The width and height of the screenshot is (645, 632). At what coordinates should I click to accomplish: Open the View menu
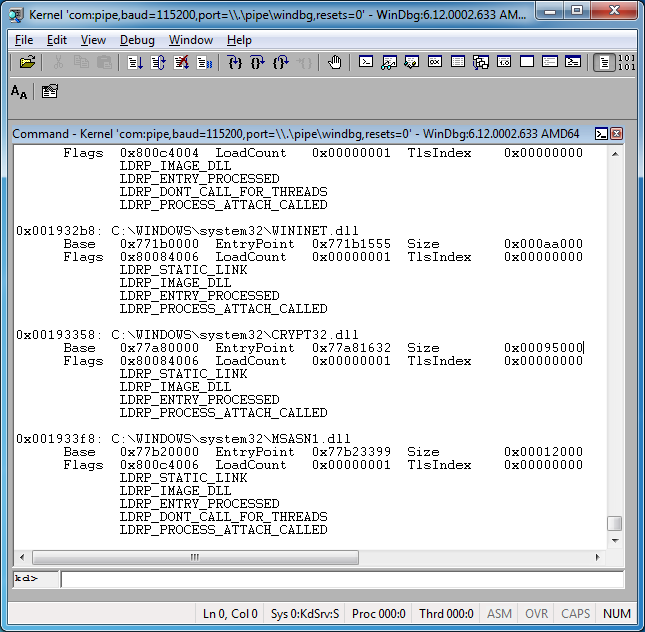click(93, 40)
